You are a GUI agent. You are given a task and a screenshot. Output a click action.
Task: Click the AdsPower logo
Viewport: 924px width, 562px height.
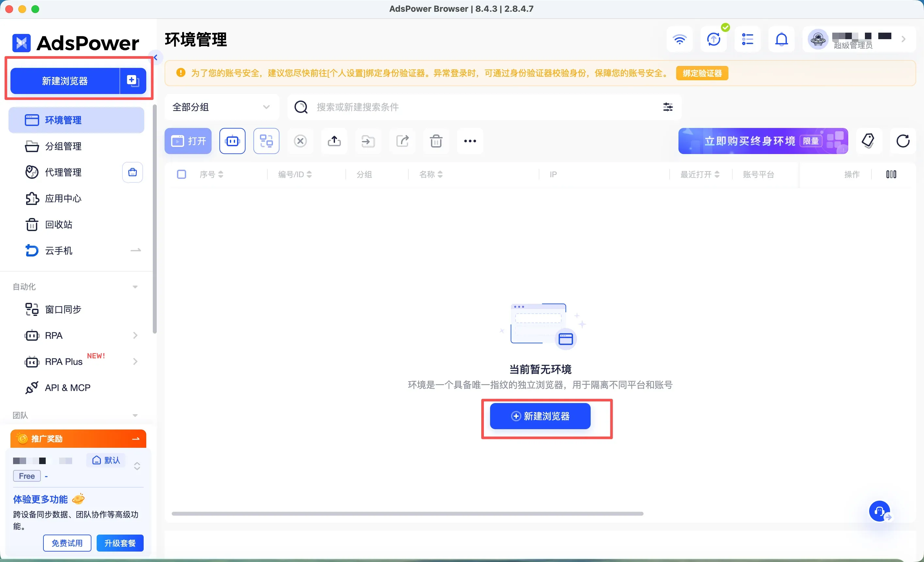click(x=75, y=42)
